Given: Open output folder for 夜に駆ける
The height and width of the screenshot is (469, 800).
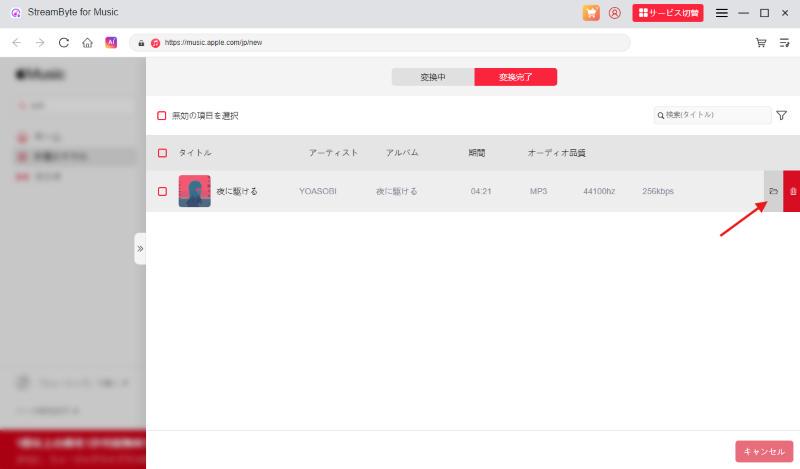Looking at the screenshot, I should tap(773, 191).
